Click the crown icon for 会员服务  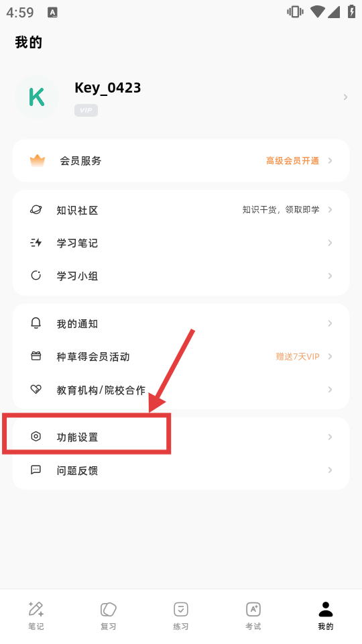point(38,160)
